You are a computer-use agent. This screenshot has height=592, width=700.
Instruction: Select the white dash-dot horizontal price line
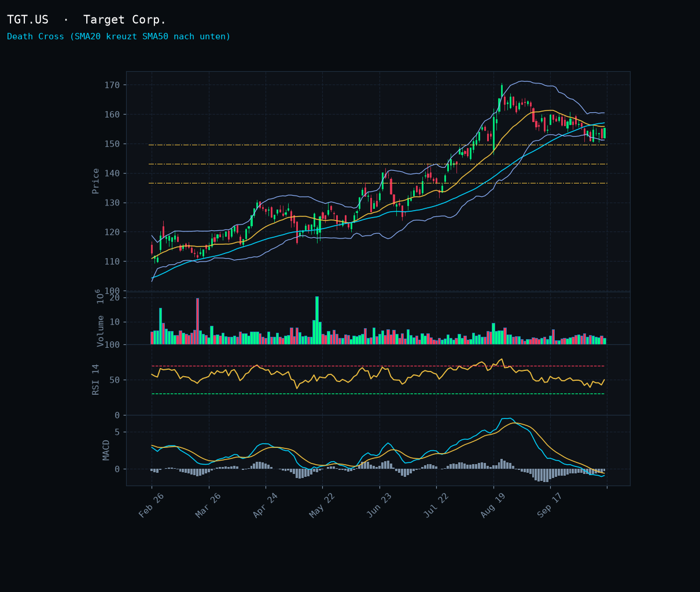tap(378, 164)
